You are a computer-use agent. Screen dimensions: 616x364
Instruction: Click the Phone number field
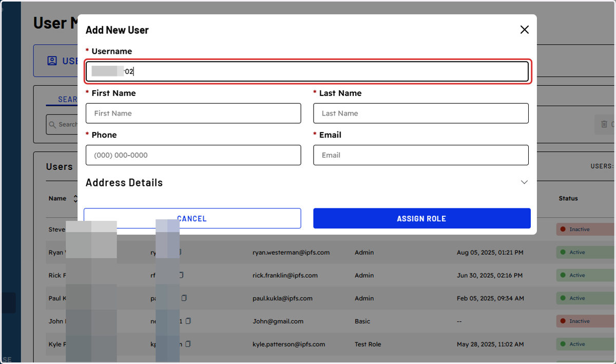[x=194, y=155]
